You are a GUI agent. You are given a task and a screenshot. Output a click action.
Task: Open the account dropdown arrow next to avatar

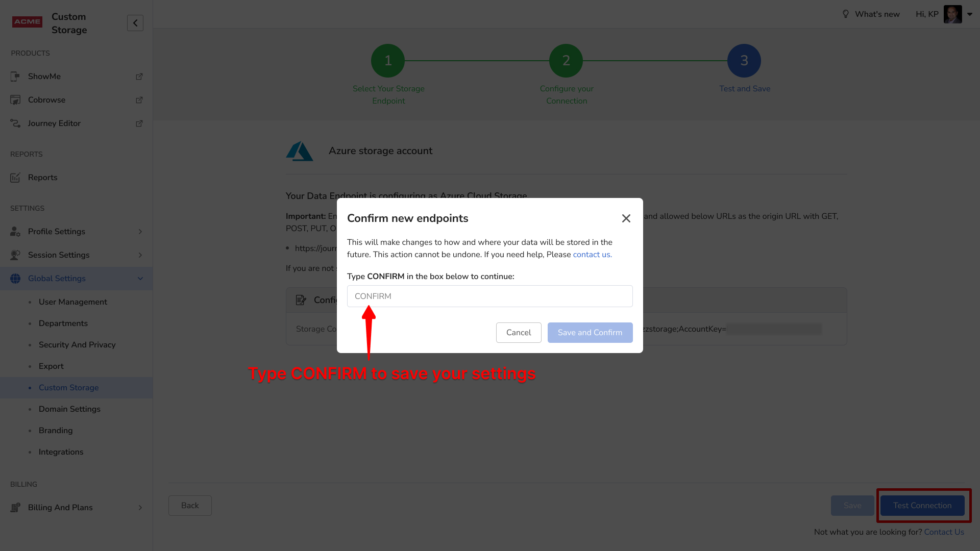click(970, 14)
